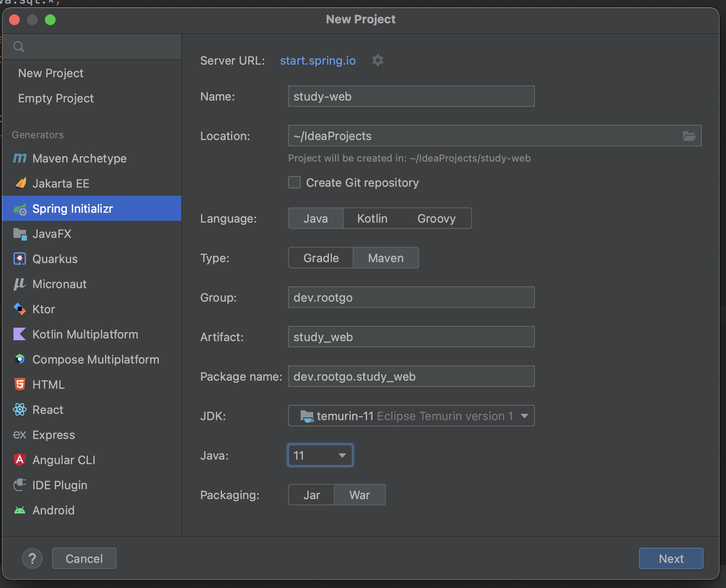This screenshot has width=726, height=588.
Task: Click the Package name field
Action: pyautogui.click(x=411, y=377)
